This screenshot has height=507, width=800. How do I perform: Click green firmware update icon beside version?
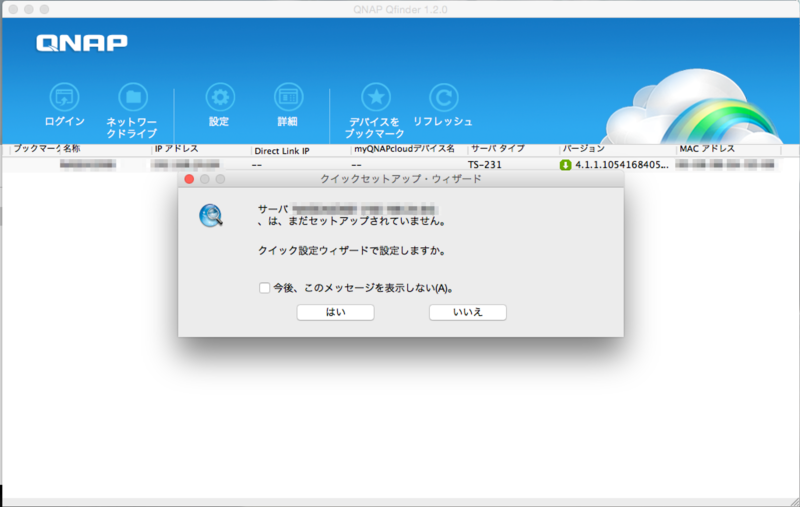pyautogui.click(x=565, y=165)
